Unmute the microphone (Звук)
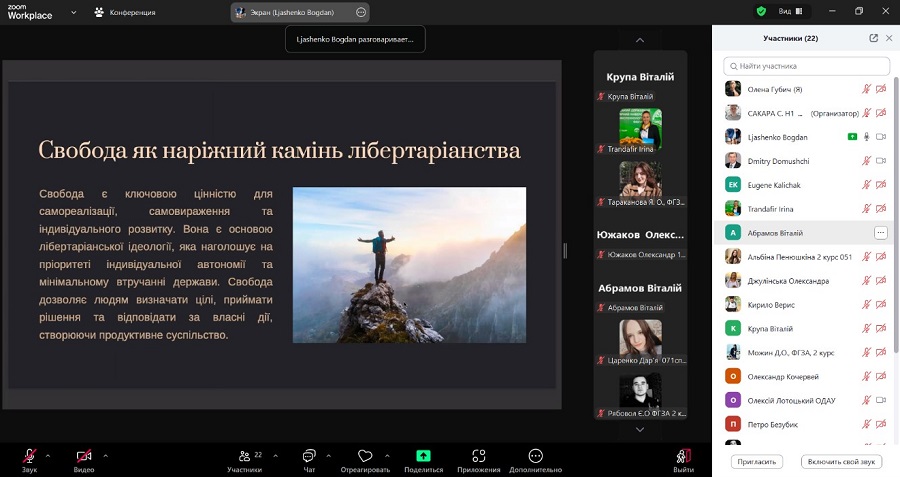 [x=29, y=456]
